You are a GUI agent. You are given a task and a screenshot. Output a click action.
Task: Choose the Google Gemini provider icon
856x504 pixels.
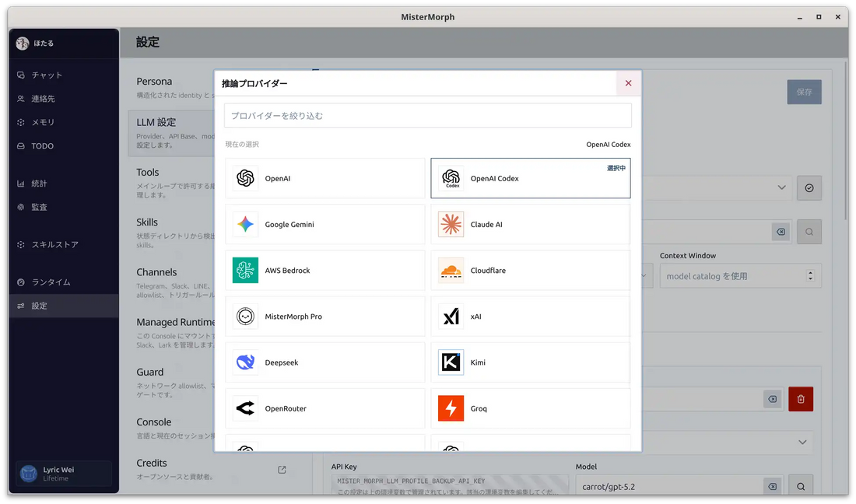tap(245, 224)
